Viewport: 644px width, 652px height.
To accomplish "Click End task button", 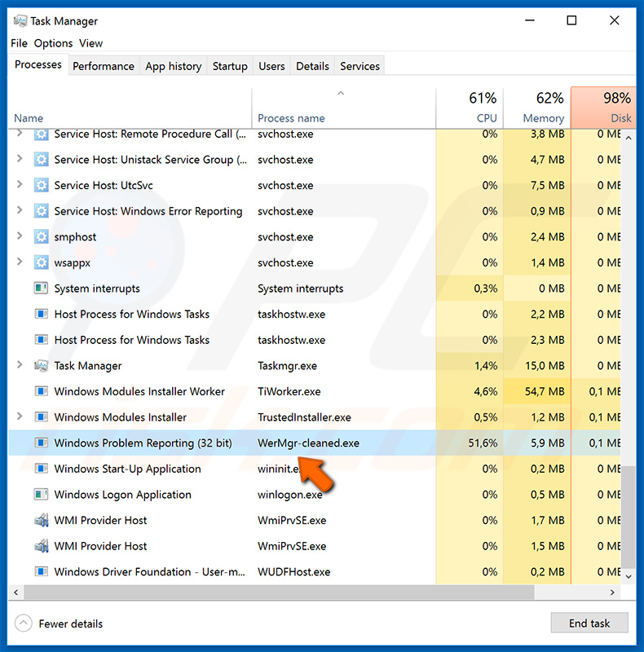I will point(589,623).
